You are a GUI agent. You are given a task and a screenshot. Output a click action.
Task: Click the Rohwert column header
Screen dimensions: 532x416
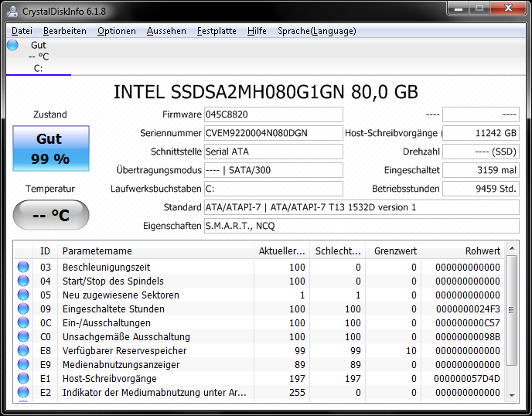(x=462, y=251)
